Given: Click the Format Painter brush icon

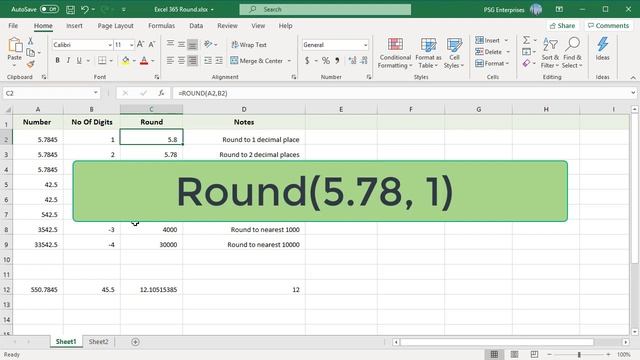Looking at the screenshot, I should (31, 64).
